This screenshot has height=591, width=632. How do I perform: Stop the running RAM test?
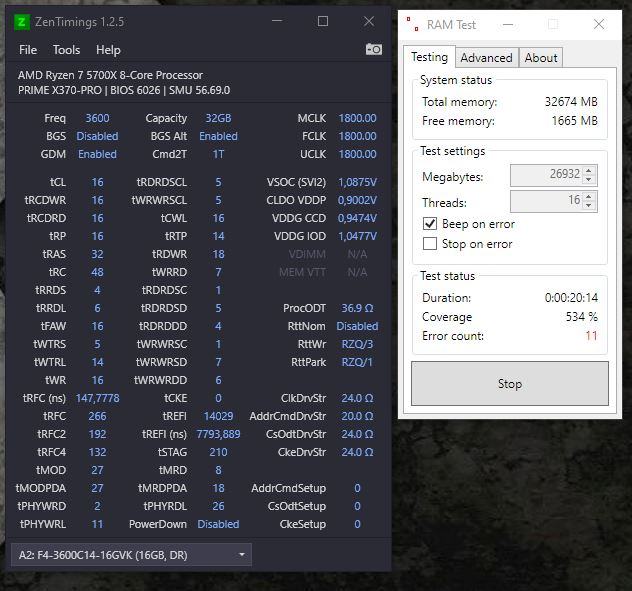point(510,383)
